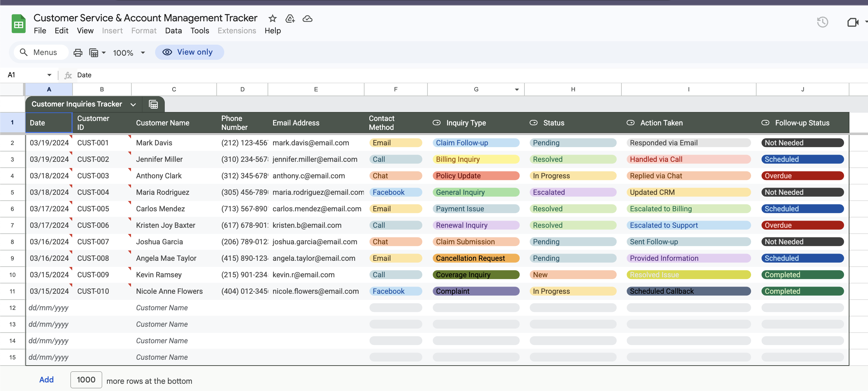Click the Escalated to Support chip
Image resolution: width=868 pixels, height=391 pixels.
(x=688, y=225)
